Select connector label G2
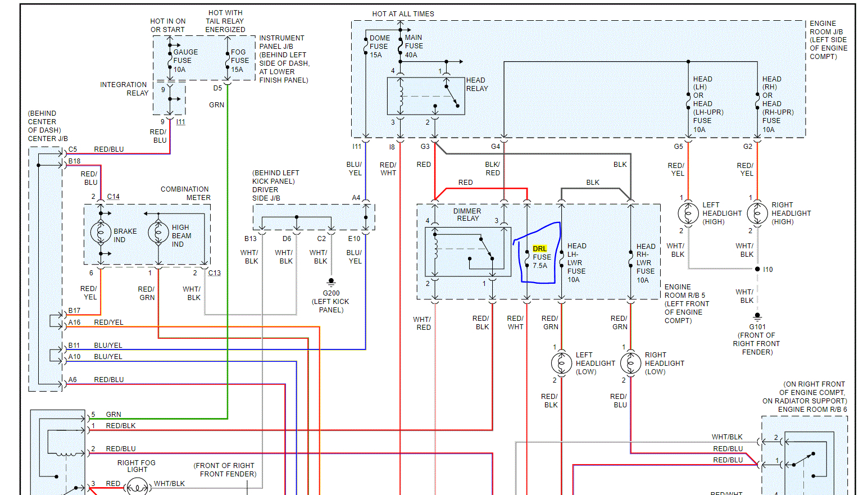This screenshot has width=868, height=495. click(748, 147)
